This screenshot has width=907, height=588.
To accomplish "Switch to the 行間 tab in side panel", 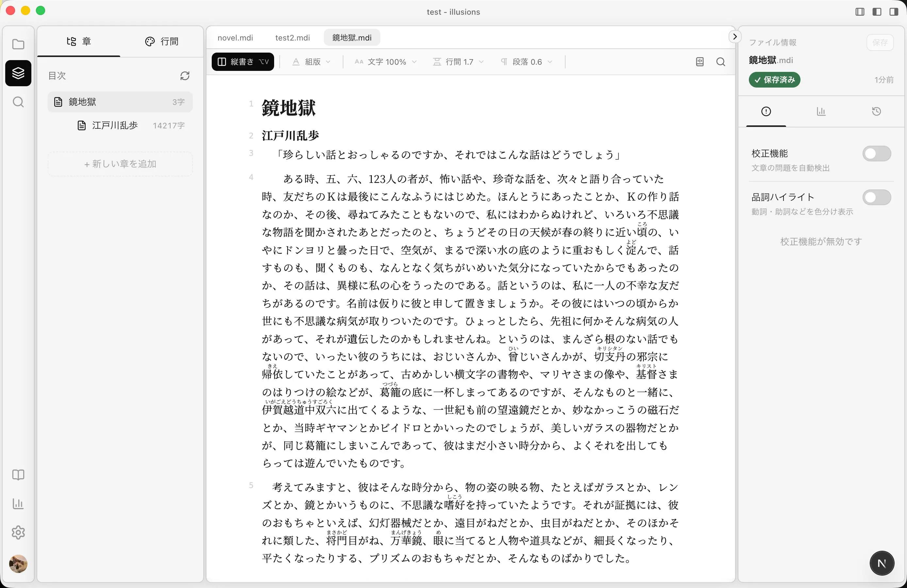I will 162,41.
